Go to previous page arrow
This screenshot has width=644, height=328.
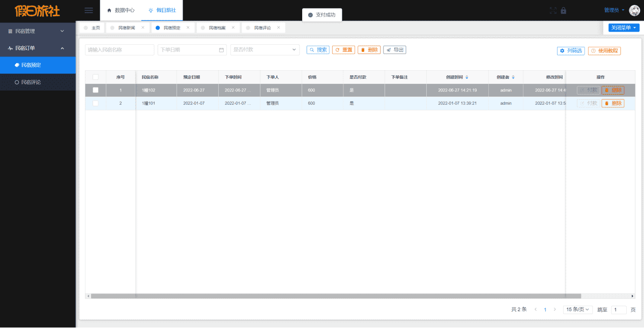tap(536, 309)
